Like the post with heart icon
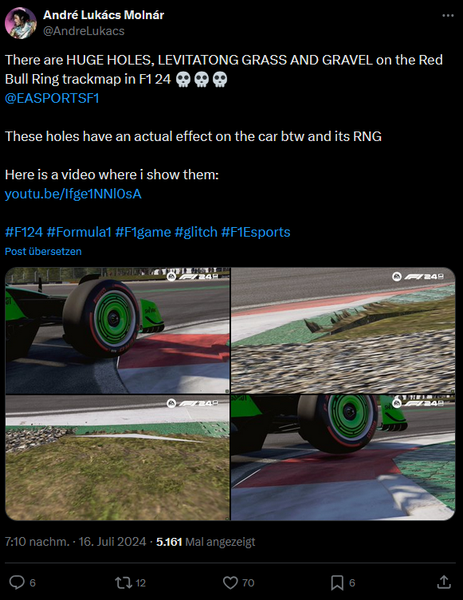Image resolution: width=463 pixels, height=600 pixels. (x=230, y=582)
